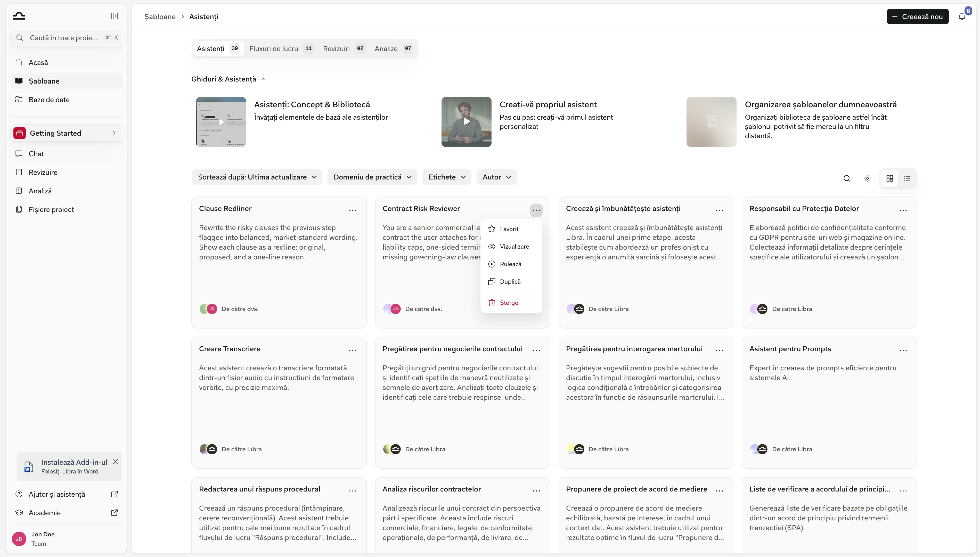Switch to grid view
Image resolution: width=980 pixels, height=557 pixels.
click(889, 178)
